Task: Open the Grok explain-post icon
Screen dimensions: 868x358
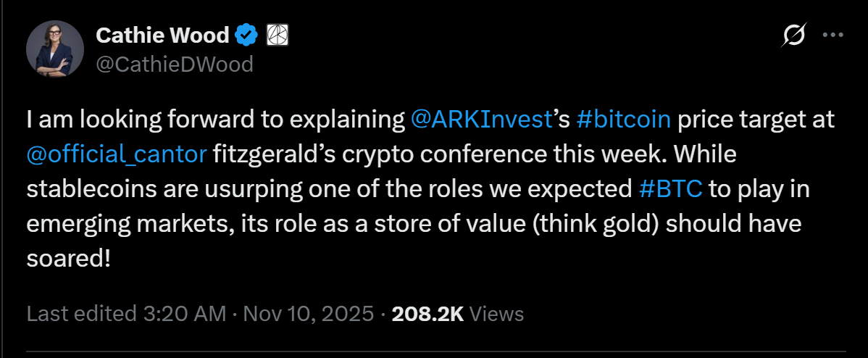Action: tap(795, 35)
